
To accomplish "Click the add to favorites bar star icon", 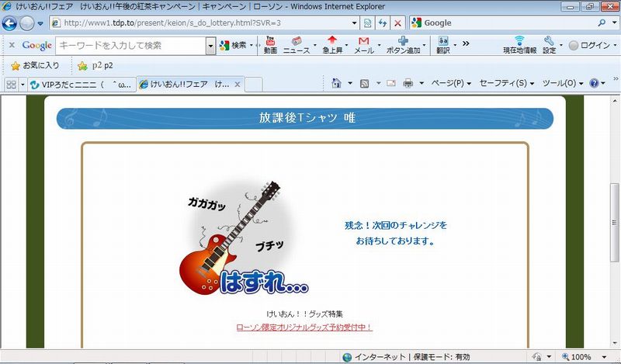I will point(82,66).
